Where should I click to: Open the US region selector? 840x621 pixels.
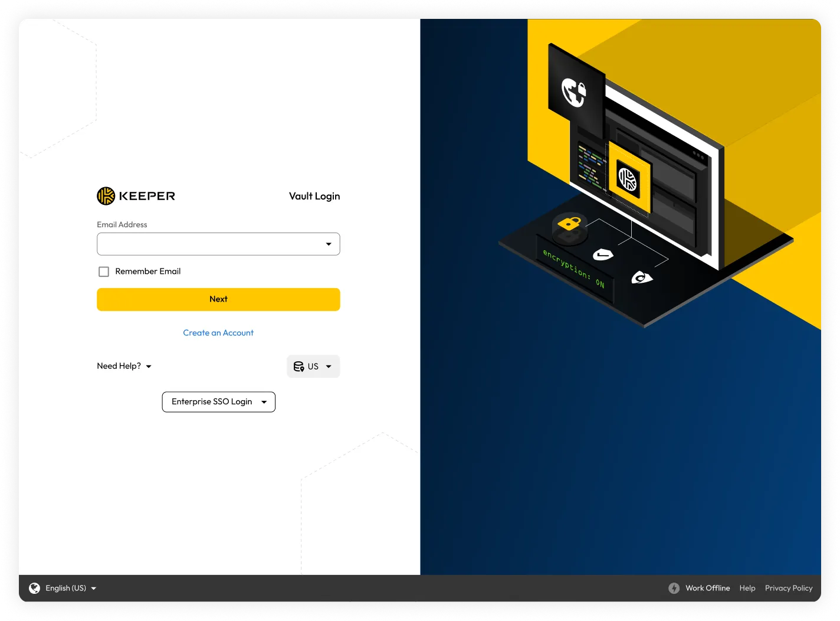click(x=313, y=367)
